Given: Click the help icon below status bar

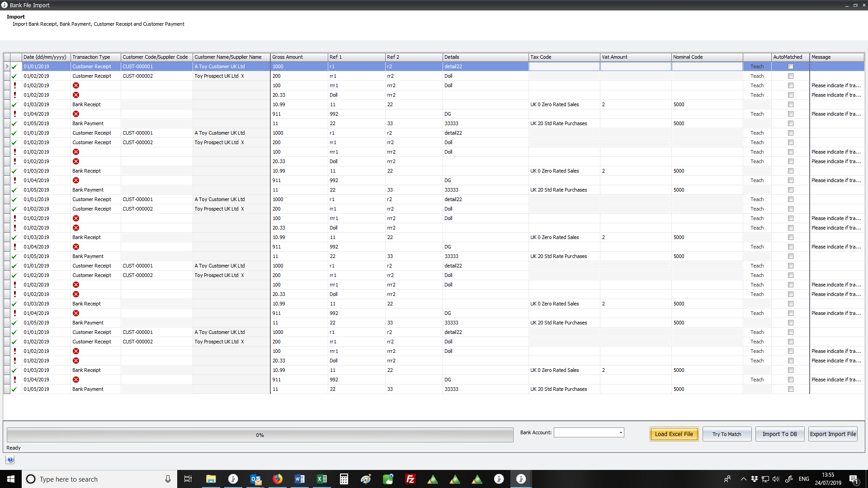Looking at the screenshot, I should pos(10,460).
